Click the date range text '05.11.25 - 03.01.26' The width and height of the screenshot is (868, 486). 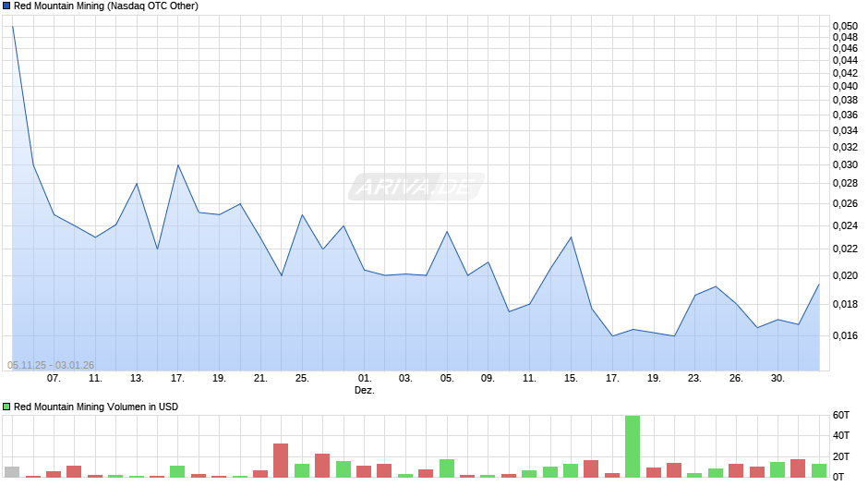click(x=51, y=365)
